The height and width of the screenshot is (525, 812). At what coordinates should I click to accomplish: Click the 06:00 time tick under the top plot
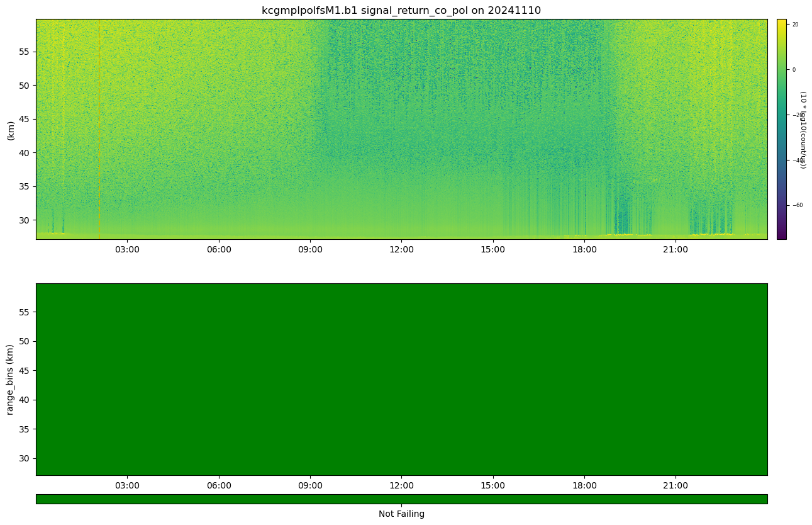(219, 249)
